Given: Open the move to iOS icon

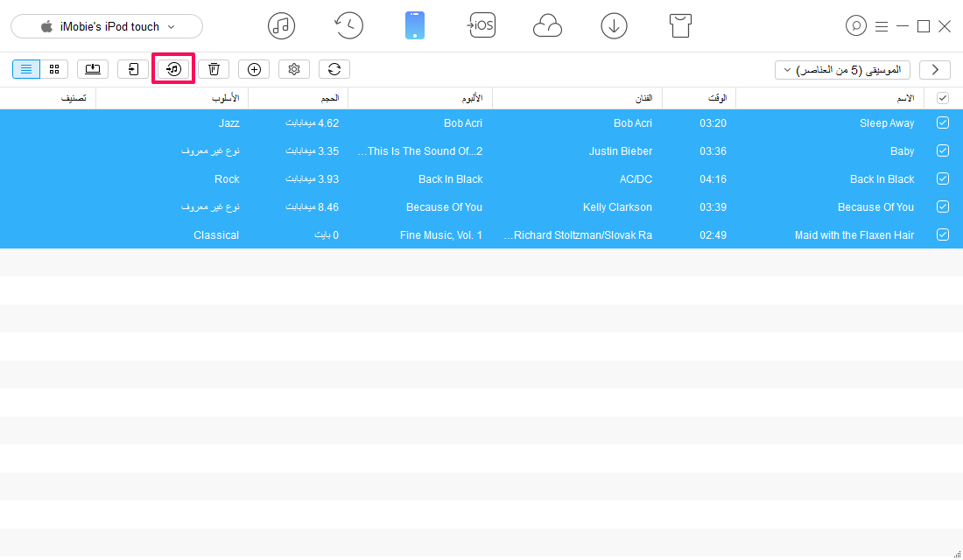Looking at the screenshot, I should click(x=481, y=25).
